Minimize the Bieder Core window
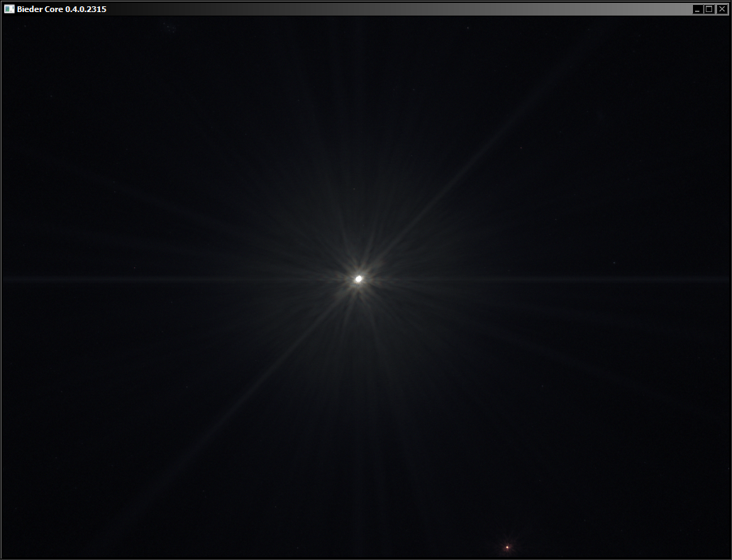Viewport: 732px width, 560px height. coord(697,9)
